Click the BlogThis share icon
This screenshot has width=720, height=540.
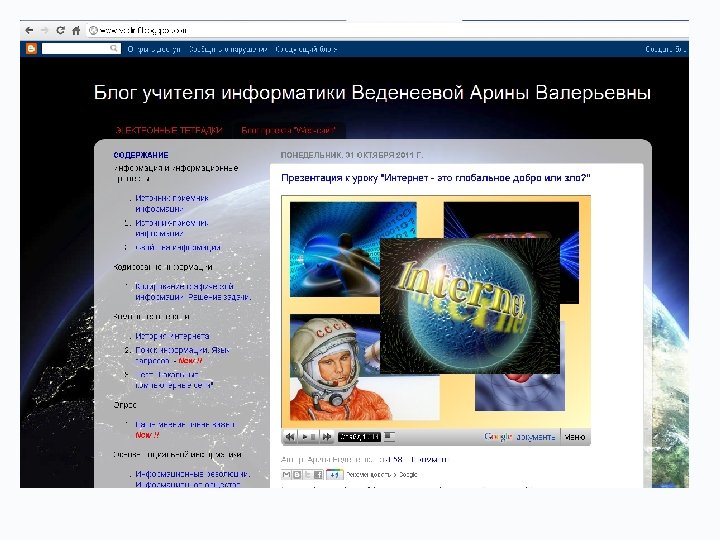297,475
